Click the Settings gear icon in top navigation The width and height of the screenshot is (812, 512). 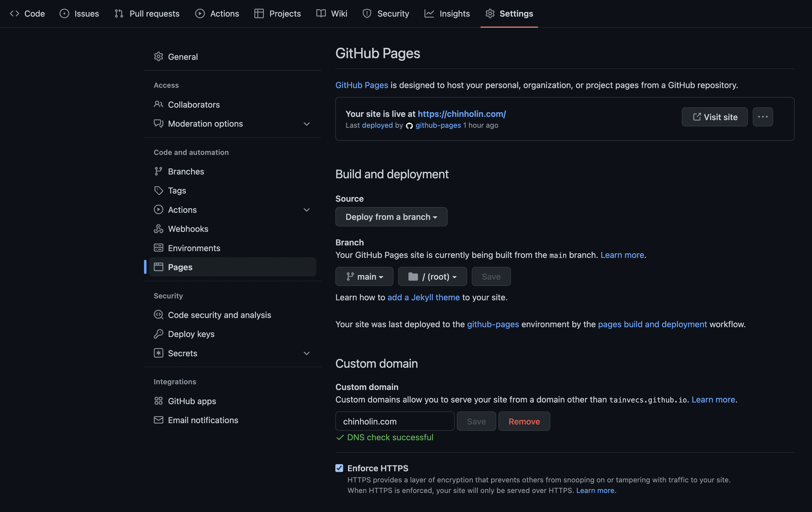[490, 14]
